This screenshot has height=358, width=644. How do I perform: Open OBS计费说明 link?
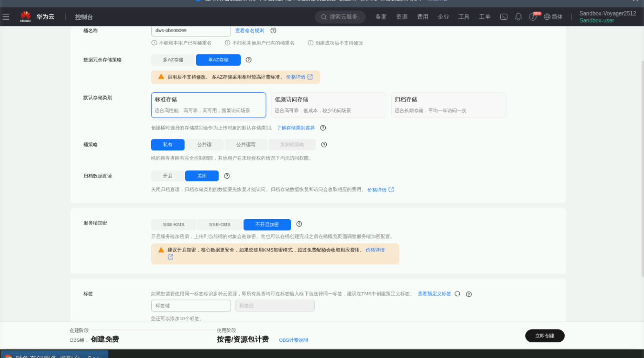293,340
